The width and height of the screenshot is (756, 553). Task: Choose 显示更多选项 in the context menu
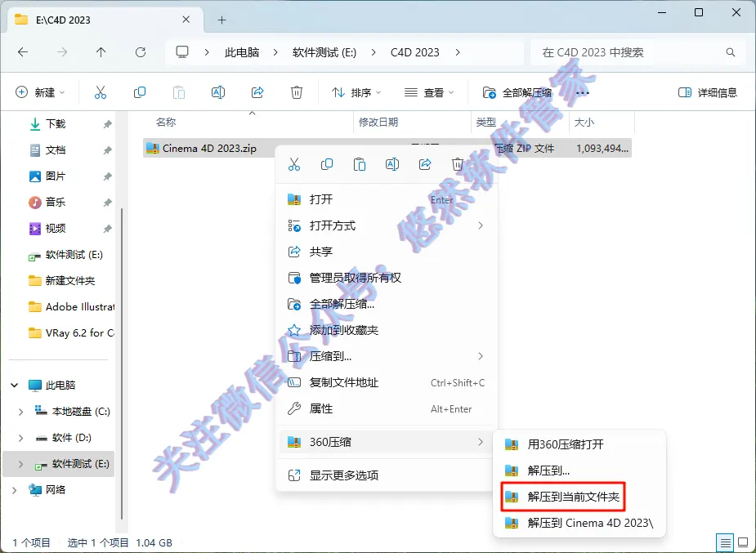point(387,475)
